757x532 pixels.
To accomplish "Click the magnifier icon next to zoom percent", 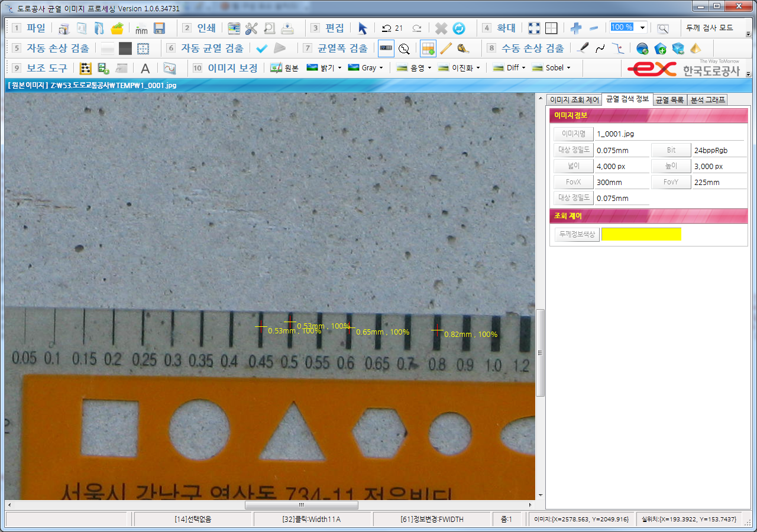I will [x=663, y=28].
